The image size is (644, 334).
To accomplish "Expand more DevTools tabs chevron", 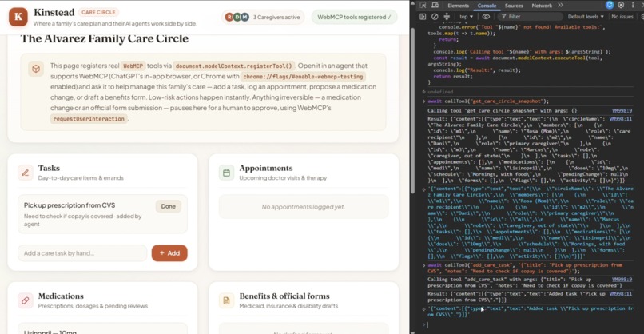I will tap(561, 6).
